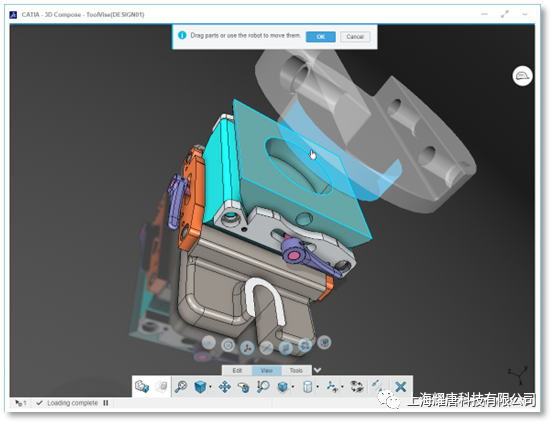554x425 pixels.
Task: Click the plane square robot option icon
Action: tap(285, 348)
